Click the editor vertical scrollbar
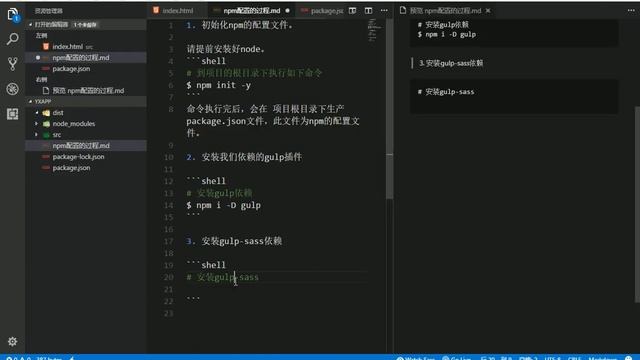Viewport: 640px width, 360px height. pos(390,109)
